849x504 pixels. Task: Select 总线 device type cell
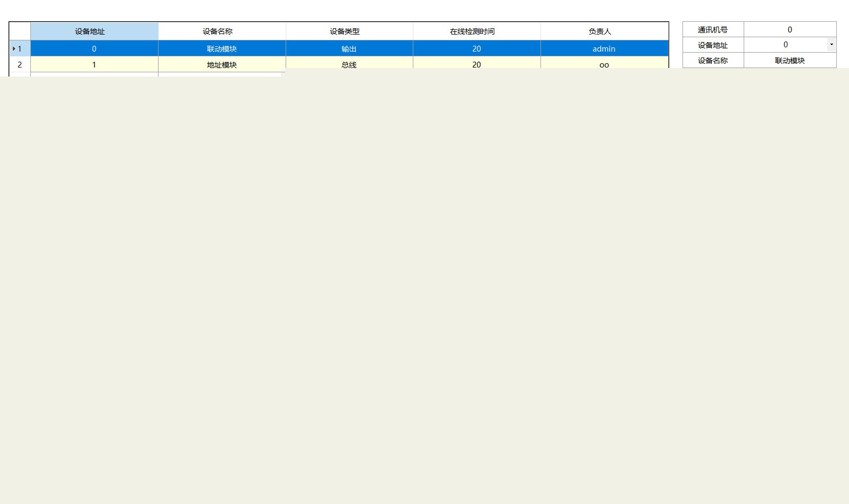click(x=349, y=63)
